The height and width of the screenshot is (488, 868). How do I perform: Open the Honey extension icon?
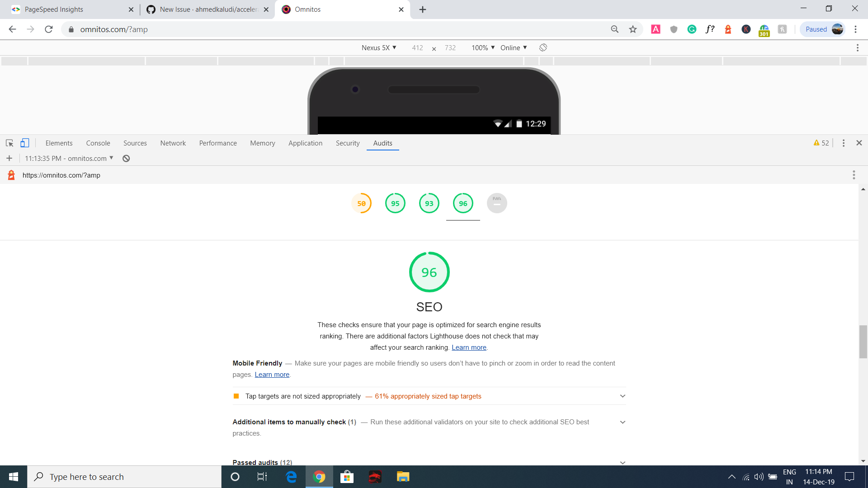coord(782,29)
